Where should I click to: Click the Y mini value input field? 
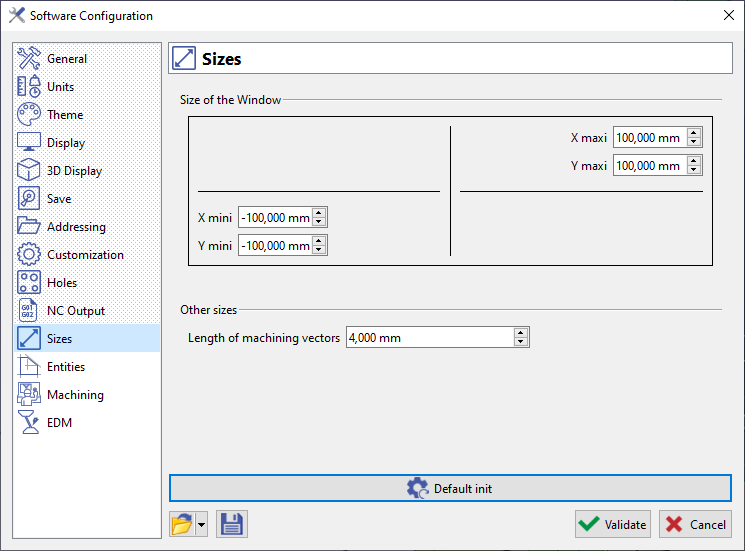pos(276,246)
